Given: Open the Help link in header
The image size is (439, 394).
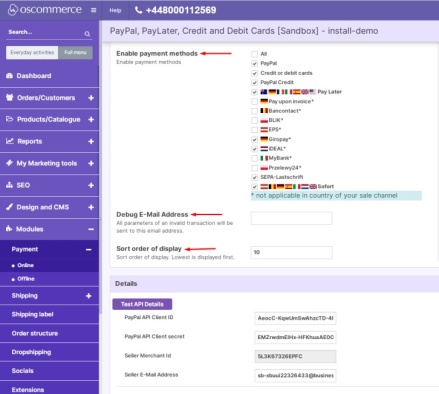Looking at the screenshot, I should (x=115, y=10).
